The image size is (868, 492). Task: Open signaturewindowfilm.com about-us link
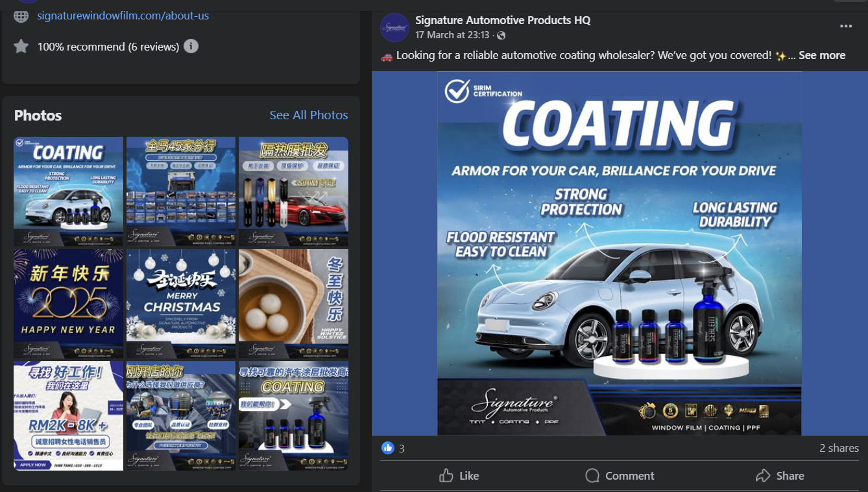[123, 16]
